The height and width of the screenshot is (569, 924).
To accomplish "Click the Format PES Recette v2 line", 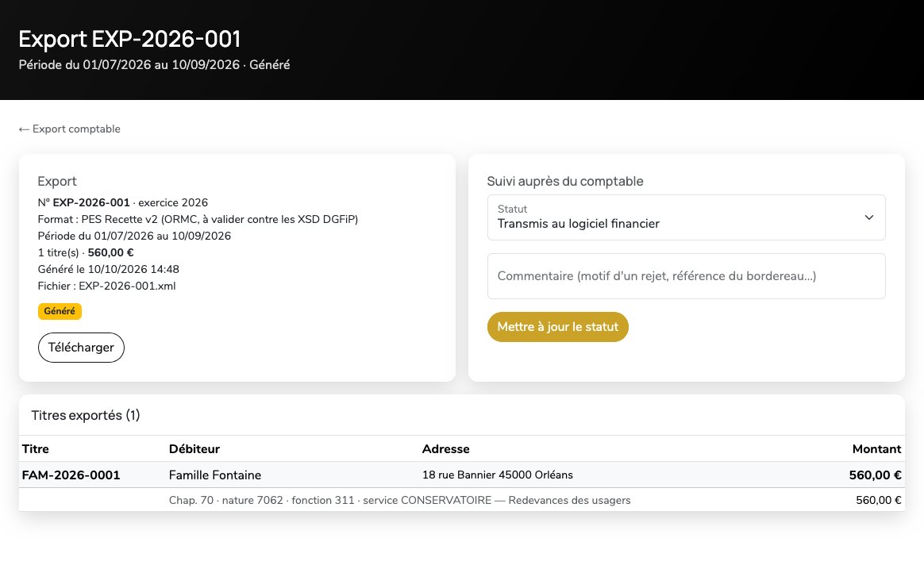I will (x=198, y=220).
